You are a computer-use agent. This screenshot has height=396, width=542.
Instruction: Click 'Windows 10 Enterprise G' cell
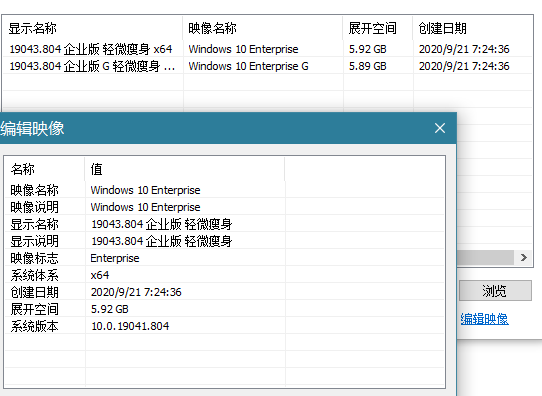coord(249,66)
